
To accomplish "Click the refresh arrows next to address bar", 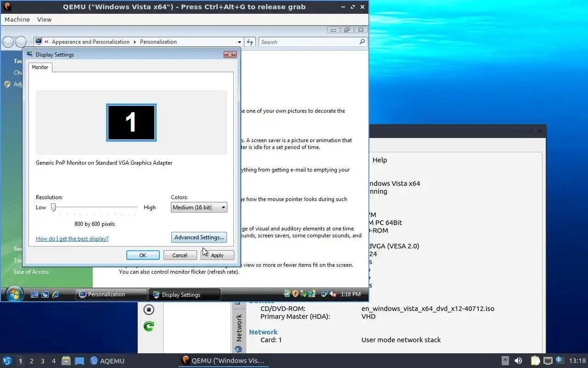I will pyautogui.click(x=249, y=42).
